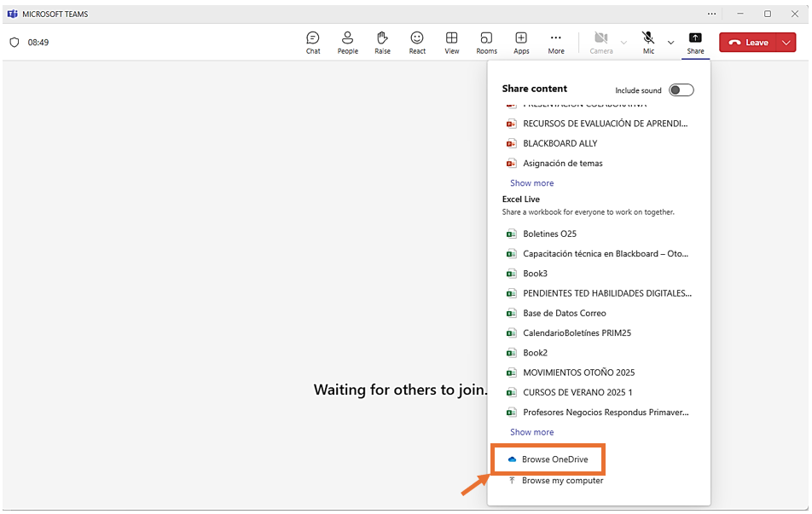Screen dimensions: 812x514
Task: Turn on the Camera
Action: point(600,43)
